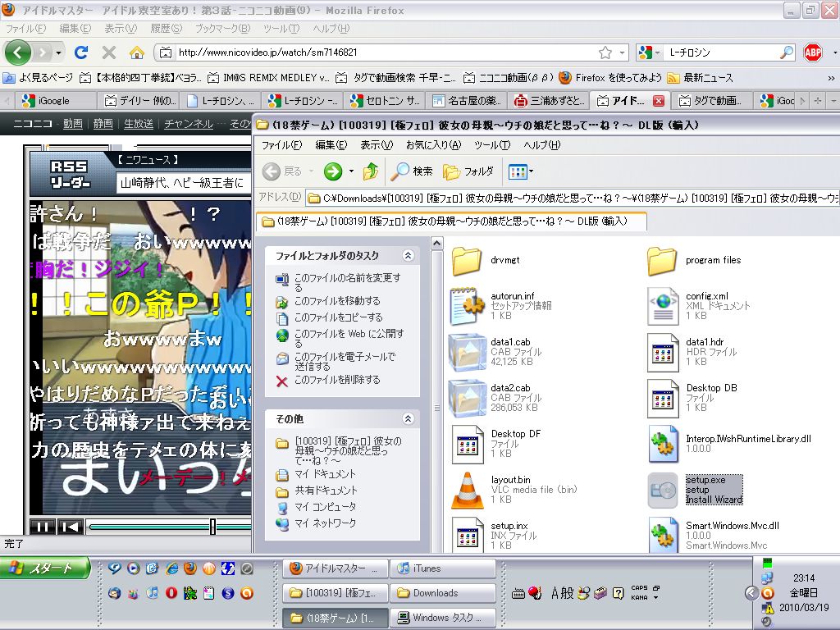Click Explorer address bar path
This screenshot has width=840, height=630.
click(x=572, y=199)
